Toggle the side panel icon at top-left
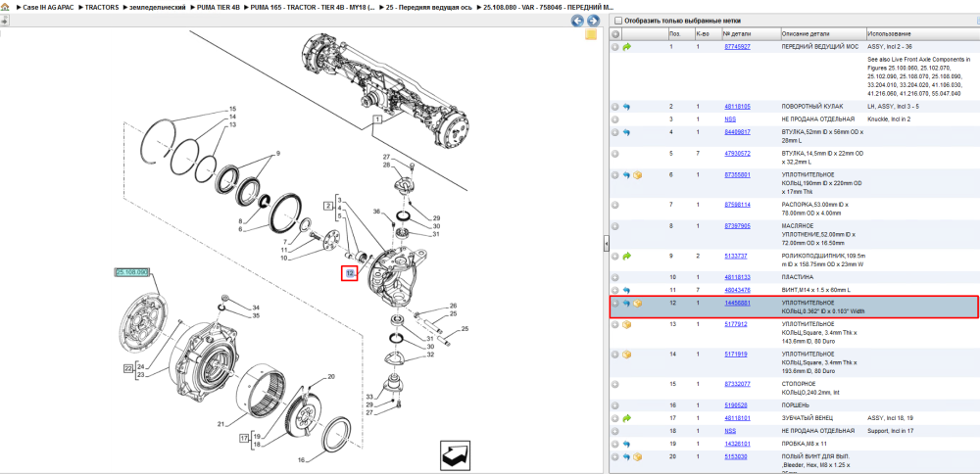This screenshot has width=980, height=474. click(x=4, y=20)
